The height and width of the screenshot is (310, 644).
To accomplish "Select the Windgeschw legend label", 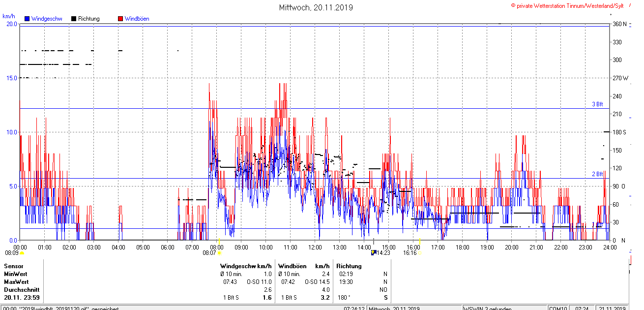I will point(46,19).
